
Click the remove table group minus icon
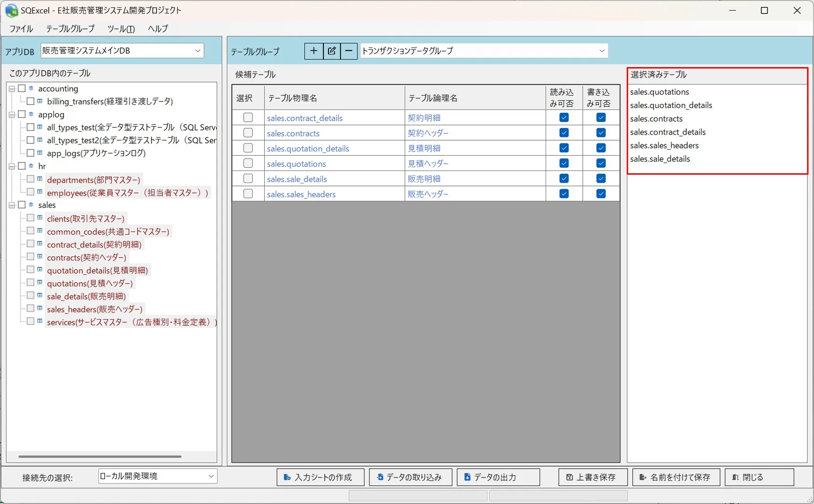(x=349, y=51)
